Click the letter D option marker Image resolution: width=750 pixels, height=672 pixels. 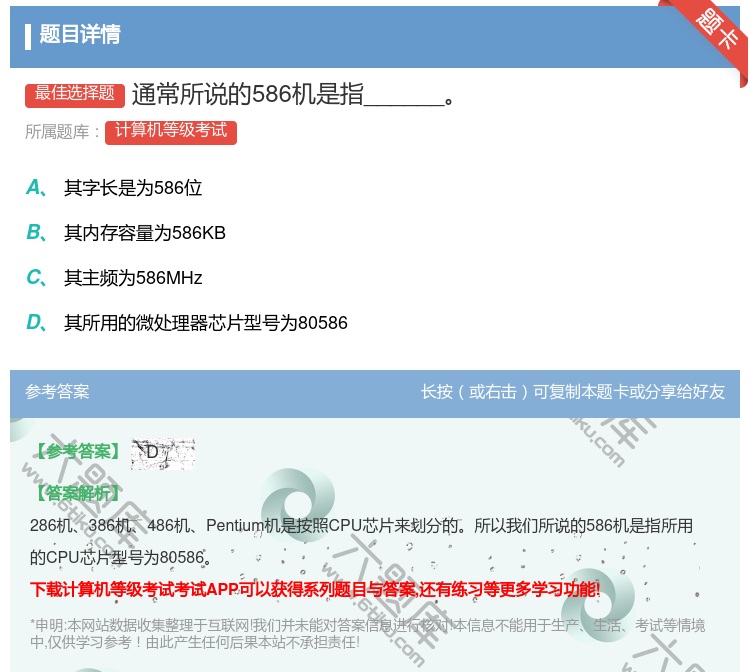point(36,322)
